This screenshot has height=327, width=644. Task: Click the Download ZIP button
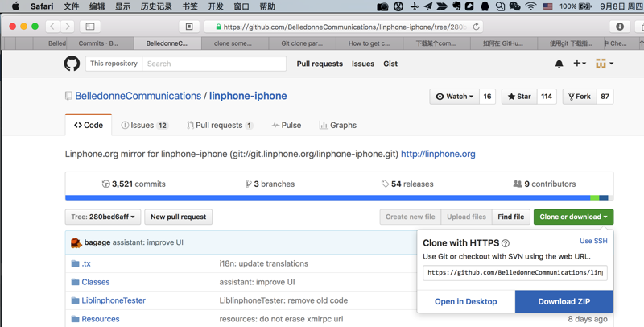click(563, 301)
